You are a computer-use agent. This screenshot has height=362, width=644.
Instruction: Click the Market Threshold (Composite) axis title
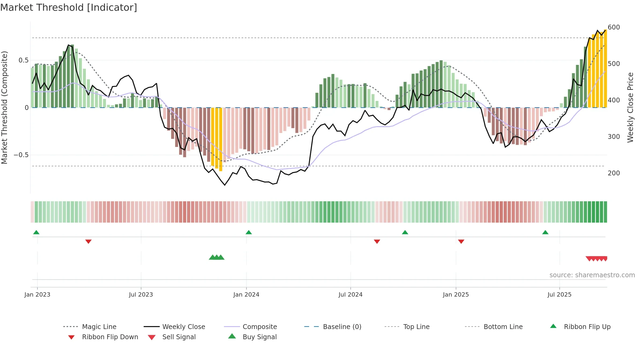[x=4, y=107]
